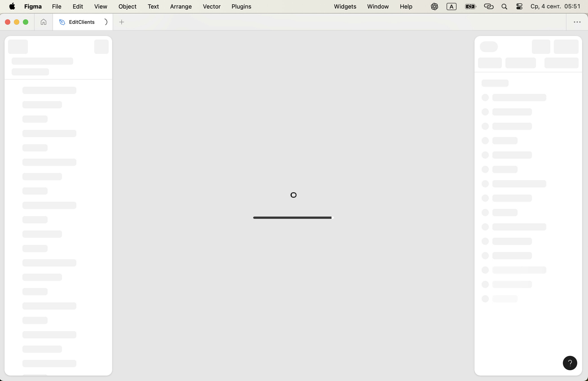Click the search icon in menu bar
The width and height of the screenshot is (588, 381).
click(504, 7)
